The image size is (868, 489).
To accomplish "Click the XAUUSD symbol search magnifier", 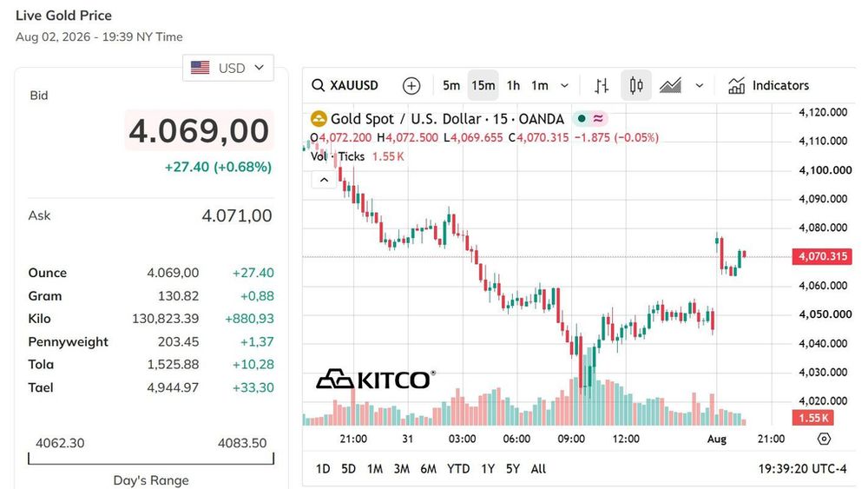I will [318, 85].
